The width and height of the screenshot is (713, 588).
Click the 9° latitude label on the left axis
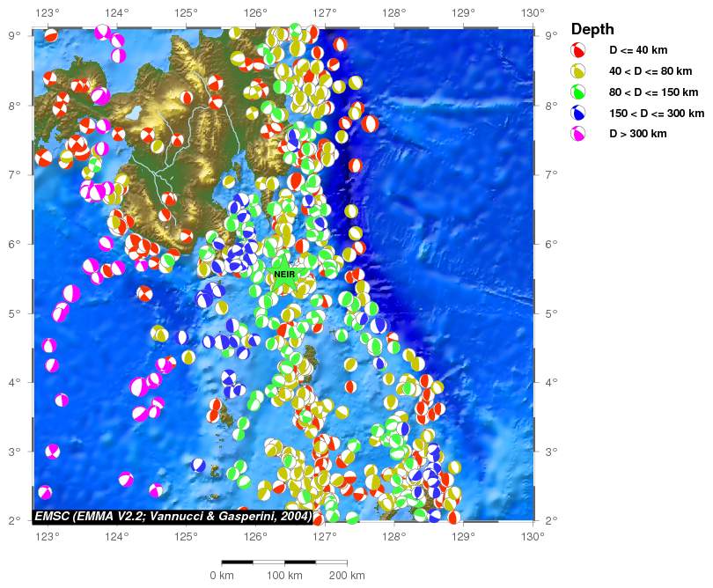pos(15,35)
